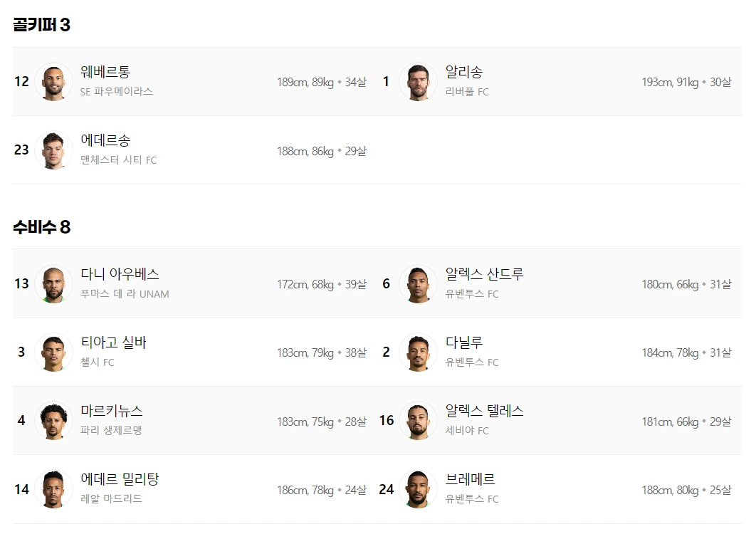Click 파리 생제르맹 club label

click(111, 431)
